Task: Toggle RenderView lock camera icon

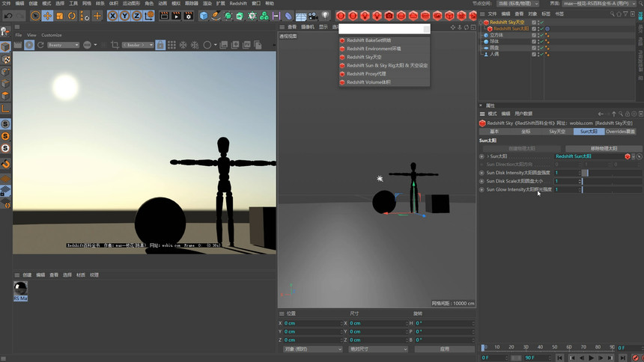Action: coord(160,45)
